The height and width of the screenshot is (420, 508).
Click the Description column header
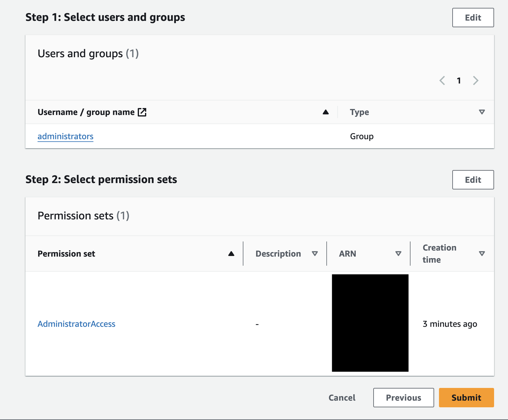[x=278, y=254]
